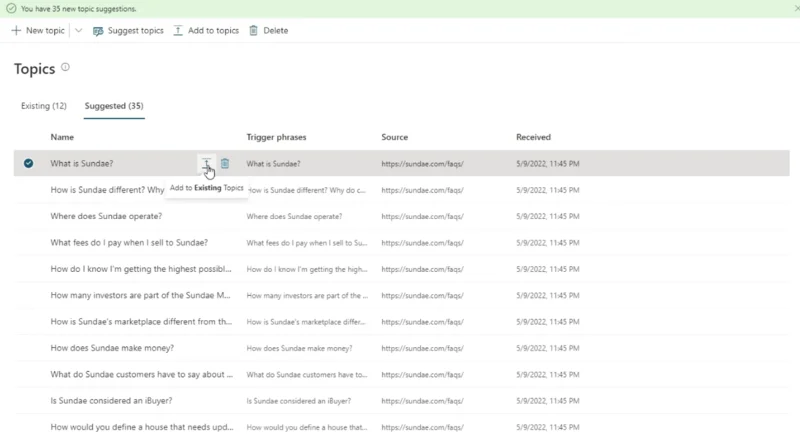Open the 'What is Sundae?' topic name
The width and height of the screenshot is (800, 439).
pyautogui.click(x=82, y=163)
